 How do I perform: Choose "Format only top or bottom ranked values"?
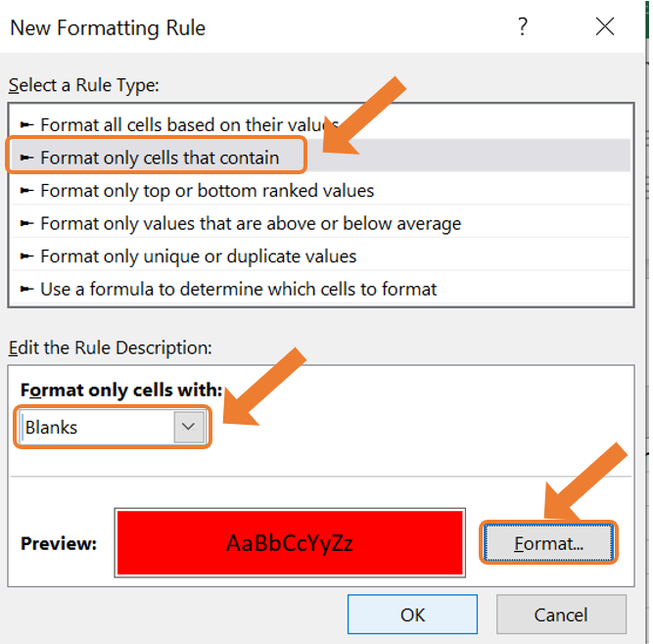(x=321, y=190)
